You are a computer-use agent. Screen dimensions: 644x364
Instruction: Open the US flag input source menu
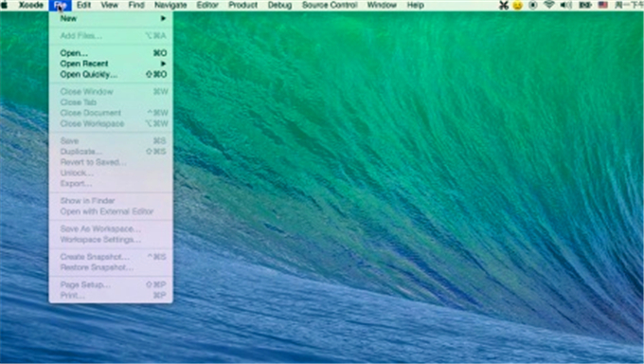point(603,6)
